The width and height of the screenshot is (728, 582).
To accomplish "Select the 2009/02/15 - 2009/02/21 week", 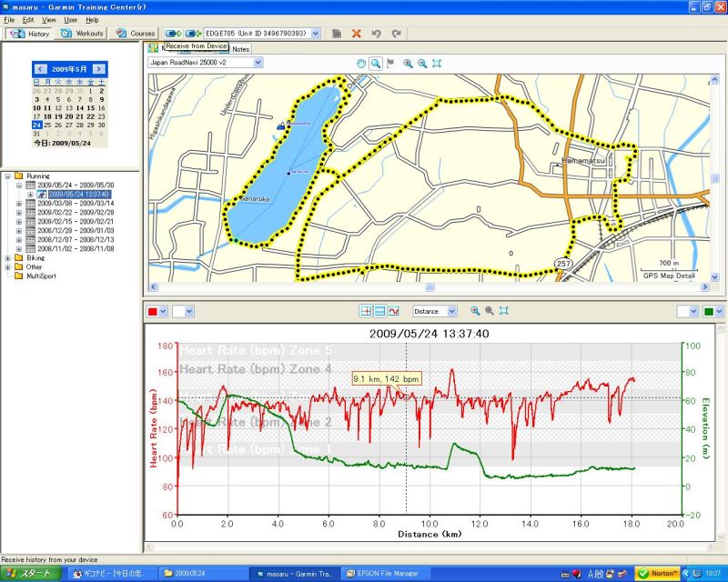I will 76,221.
